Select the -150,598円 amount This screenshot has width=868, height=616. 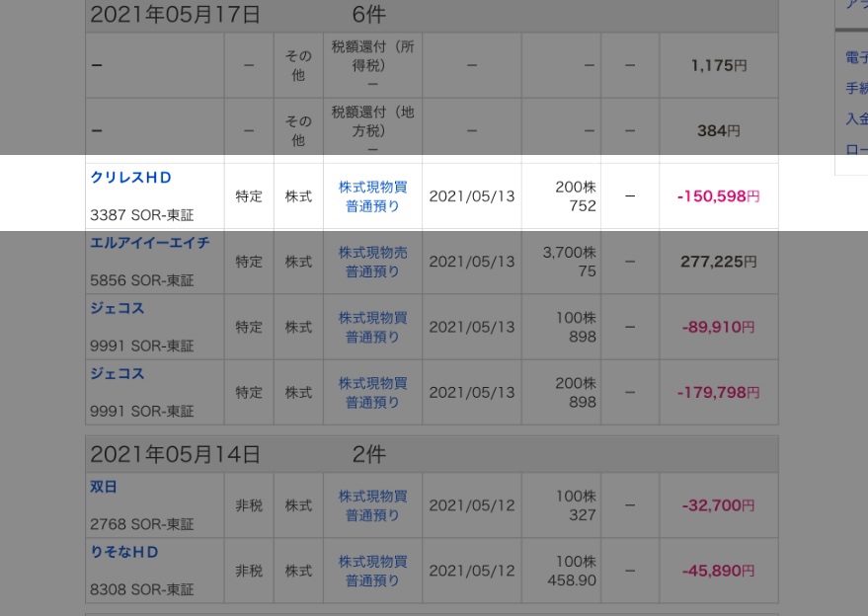(x=719, y=196)
